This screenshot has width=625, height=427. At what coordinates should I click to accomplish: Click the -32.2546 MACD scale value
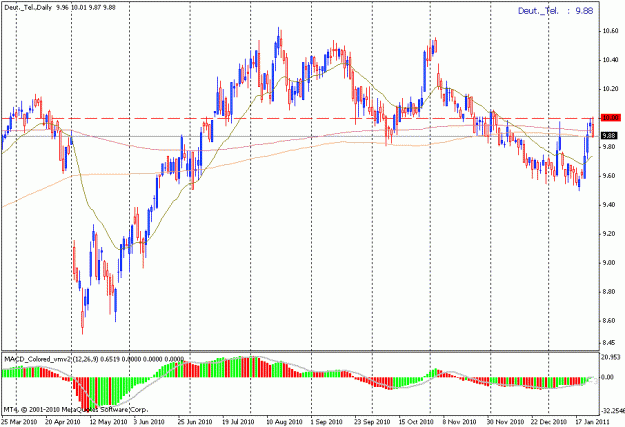coord(613,411)
